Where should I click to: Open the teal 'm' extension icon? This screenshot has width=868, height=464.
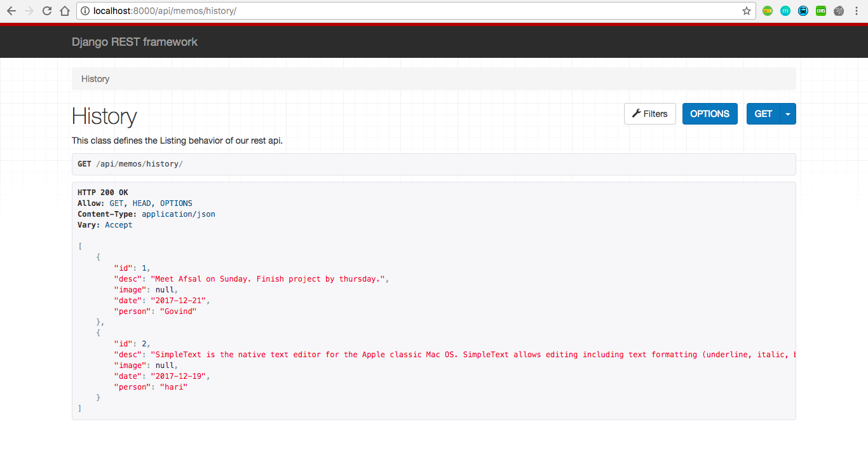click(x=785, y=11)
